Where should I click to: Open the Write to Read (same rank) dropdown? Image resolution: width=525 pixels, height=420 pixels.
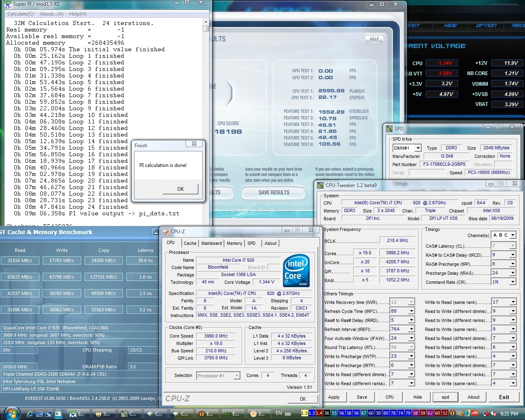513,302
